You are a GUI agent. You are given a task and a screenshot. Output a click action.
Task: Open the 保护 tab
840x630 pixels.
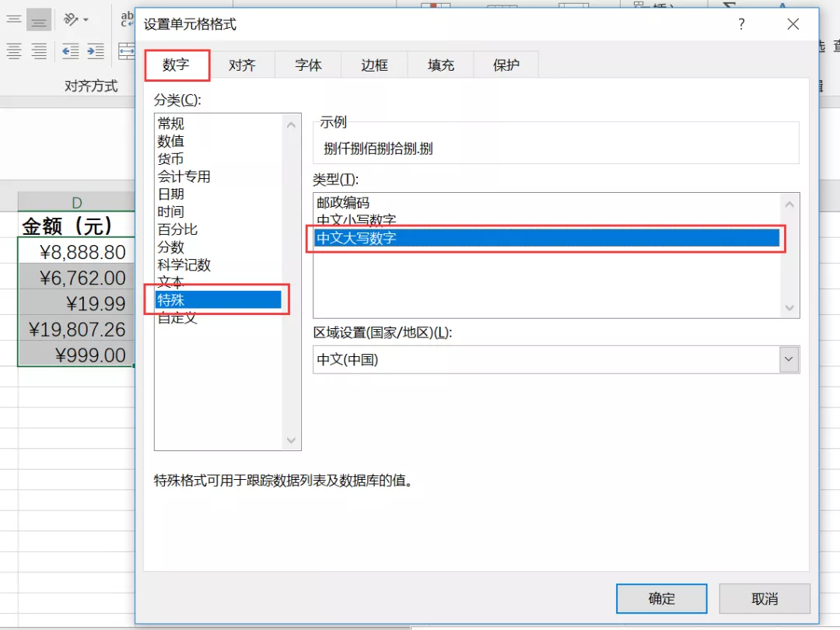tap(506, 65)
